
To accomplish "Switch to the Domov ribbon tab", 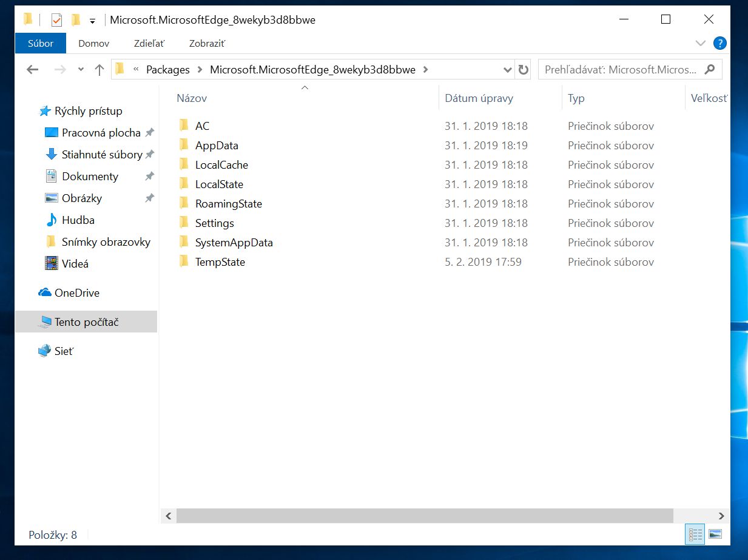I will click(94, 43).
